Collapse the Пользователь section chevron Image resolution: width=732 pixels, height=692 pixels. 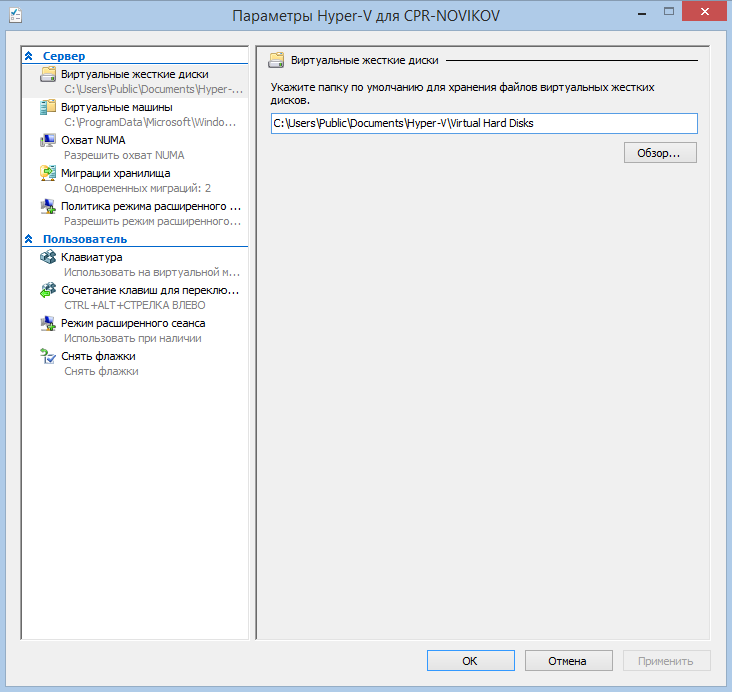pyautogui.click(x=29, y=240)
